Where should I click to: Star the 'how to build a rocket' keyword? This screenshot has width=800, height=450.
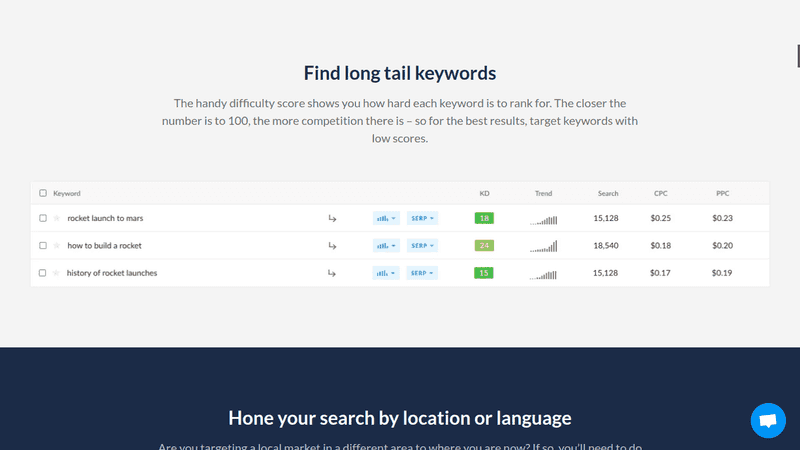[57, 245]
